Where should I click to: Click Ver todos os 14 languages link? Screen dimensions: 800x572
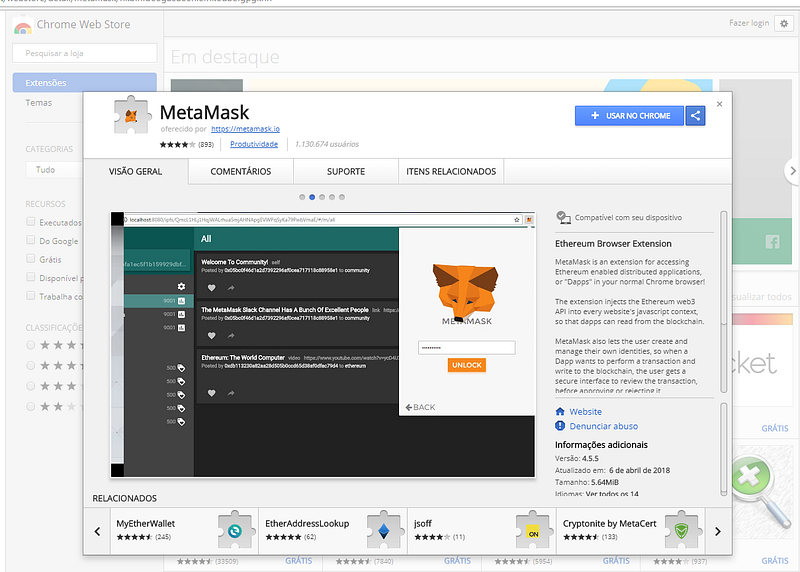(612, 493)
